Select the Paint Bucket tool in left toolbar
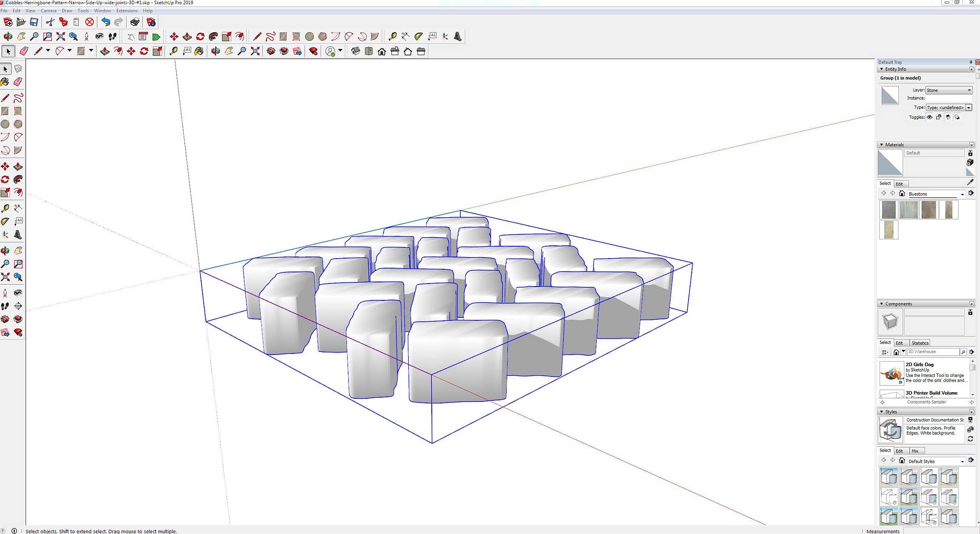Screen dimensions: 980x534 pos(5,82)
